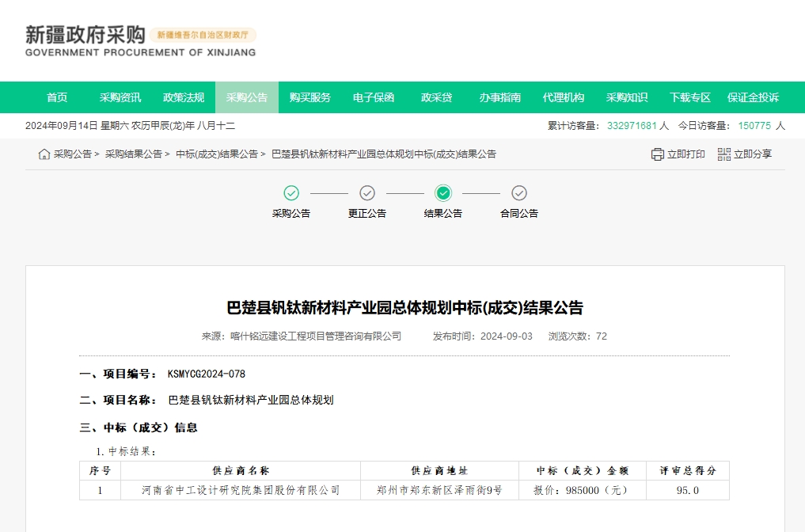Open the 电子保函 nav menu item

(x=374, y=97)
